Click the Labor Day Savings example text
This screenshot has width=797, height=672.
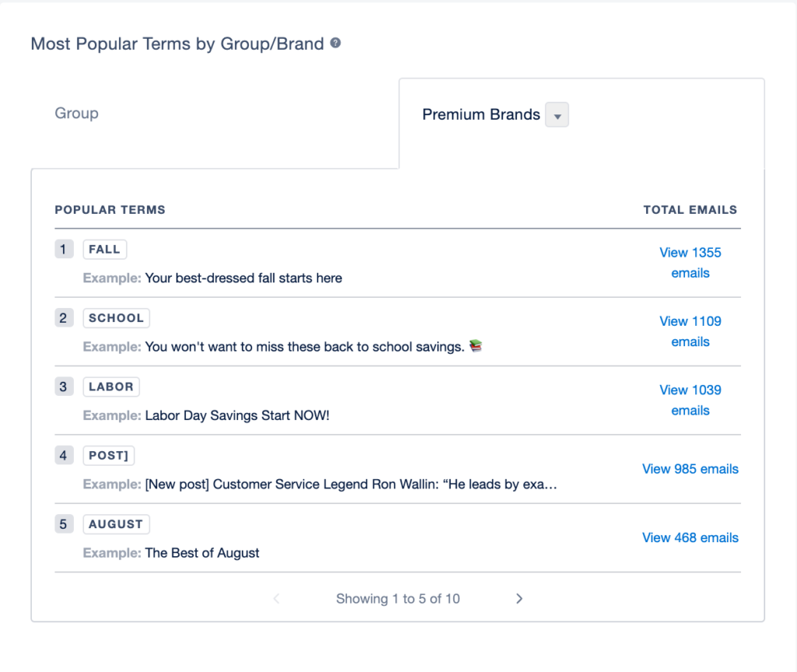[x=237, y=415]
